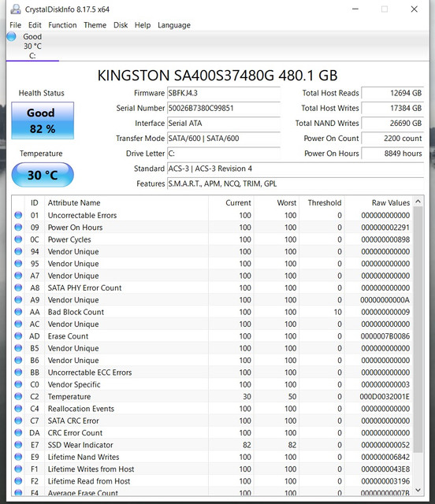The height and width of the screenshot is (504, 435).
Task: Select the Bad Block Count attribute name
Action: [76, 312]
